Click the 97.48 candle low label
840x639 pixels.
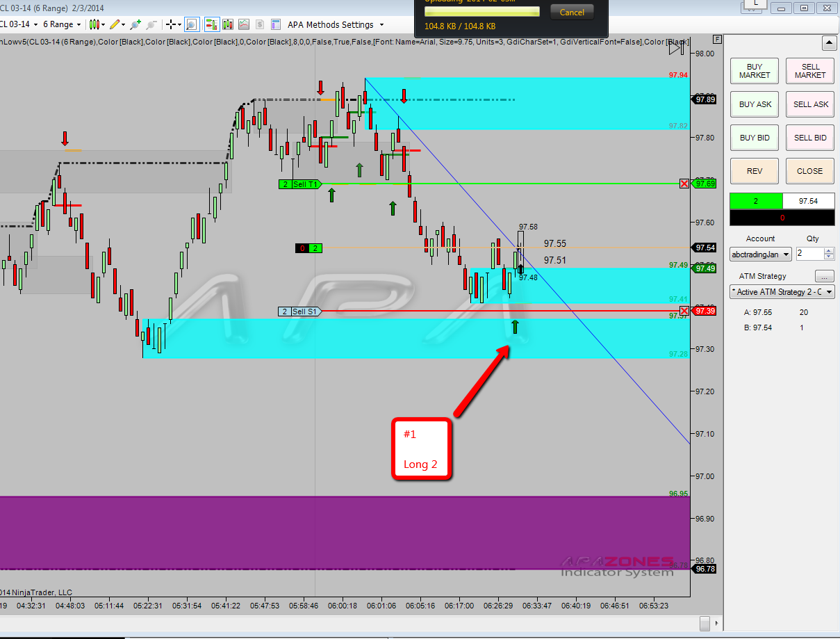click(x=528, y=277)
